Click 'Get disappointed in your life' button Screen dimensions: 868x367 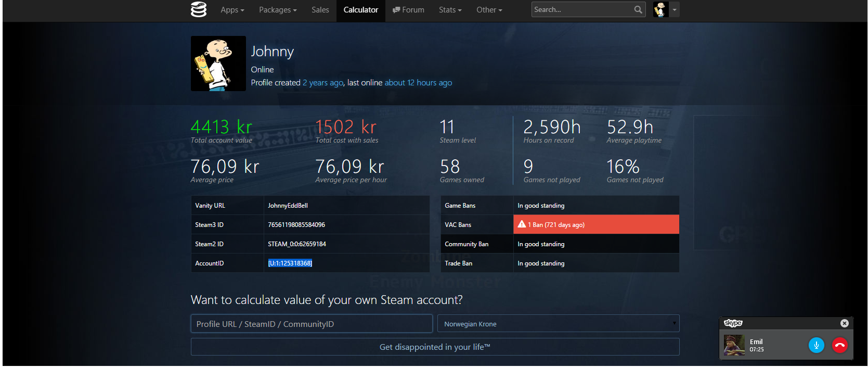click(435, 347)
